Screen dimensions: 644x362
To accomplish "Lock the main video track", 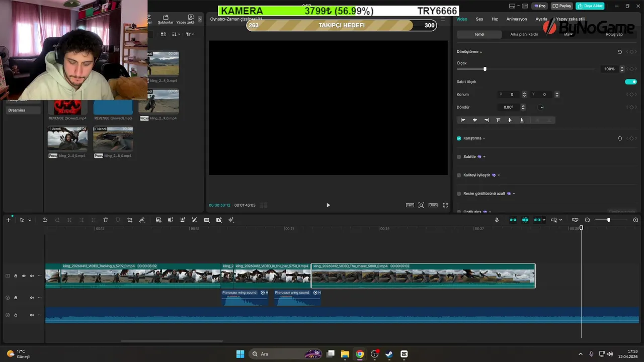I will coord(16,276).
